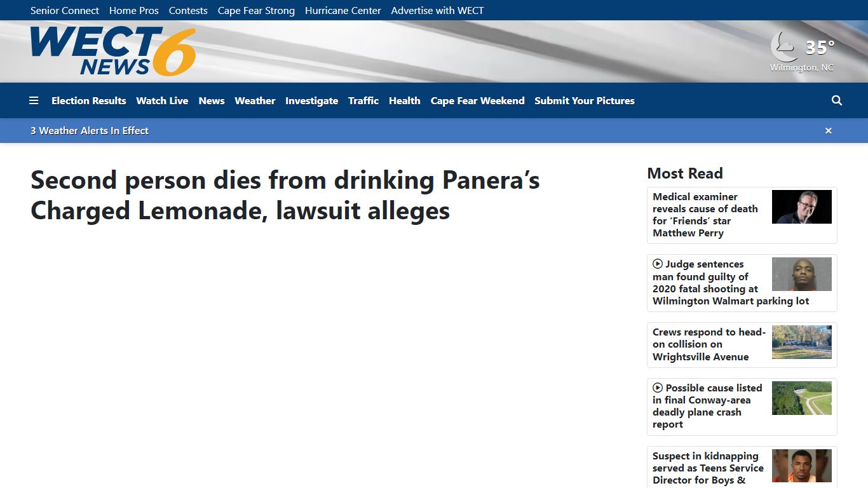Open Conway-area deadly plane crash story

click(707, 406)
